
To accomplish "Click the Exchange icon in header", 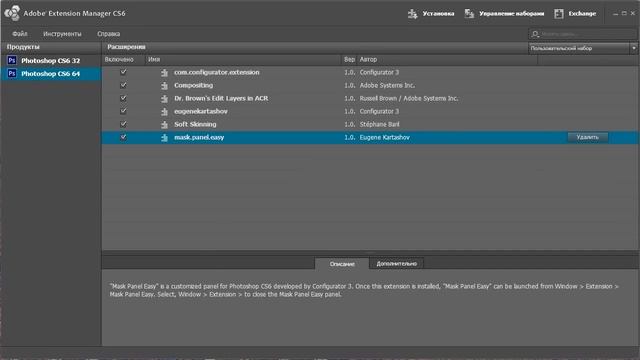I will coord(559,13).
